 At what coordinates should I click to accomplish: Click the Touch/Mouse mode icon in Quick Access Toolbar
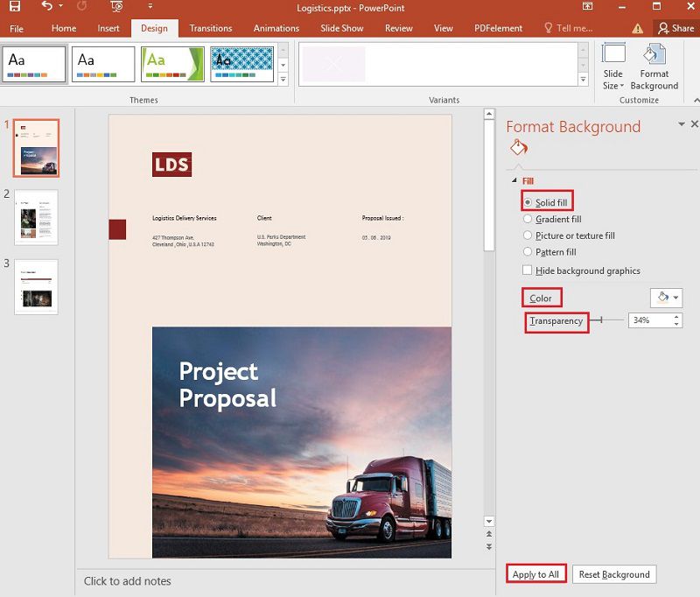tap(114, 7)
